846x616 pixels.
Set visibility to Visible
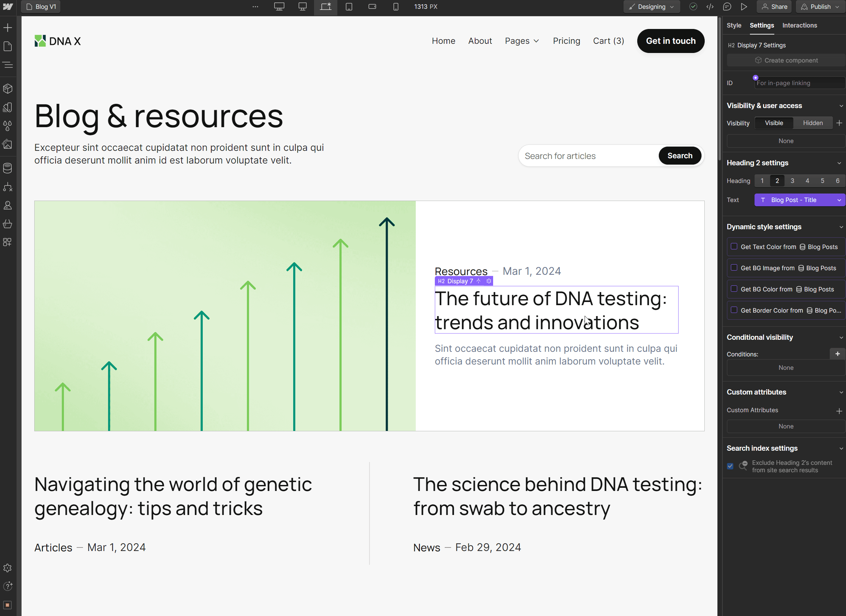(x=774, y=123)
